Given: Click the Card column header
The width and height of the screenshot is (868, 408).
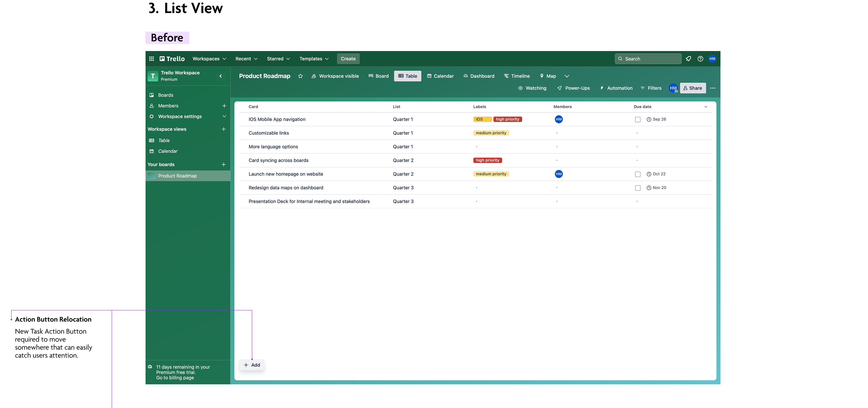Looking at the screenshot, I should tap(253, 107).
